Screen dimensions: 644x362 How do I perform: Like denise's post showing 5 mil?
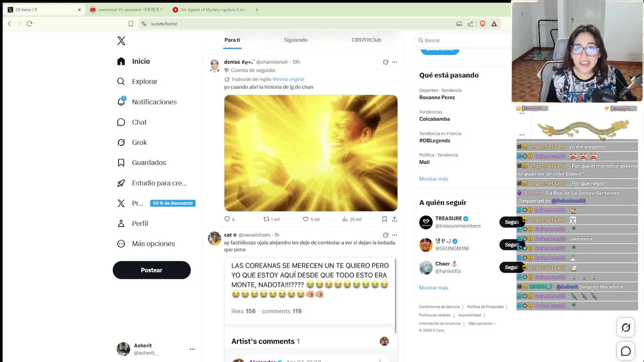pos(311,219)
